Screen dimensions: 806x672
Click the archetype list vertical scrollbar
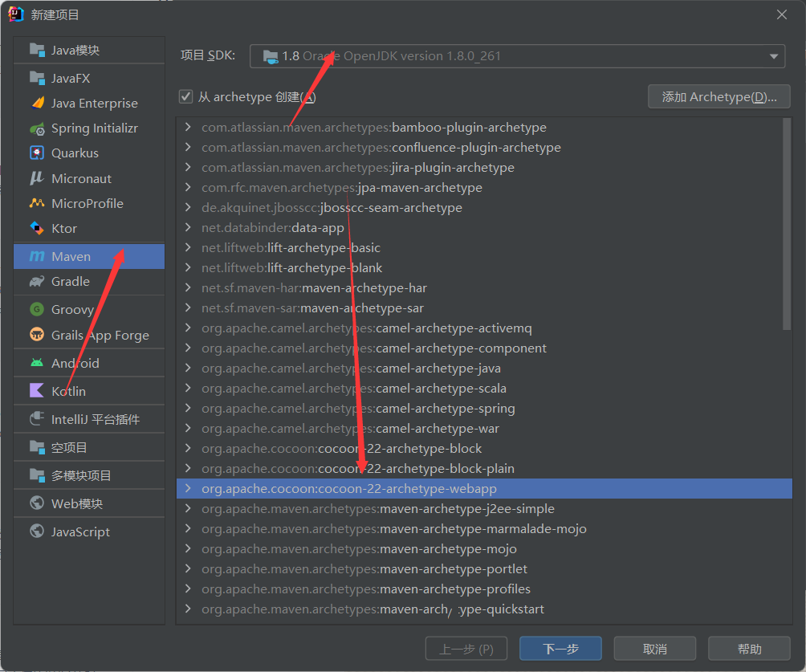tap(787, 224)
